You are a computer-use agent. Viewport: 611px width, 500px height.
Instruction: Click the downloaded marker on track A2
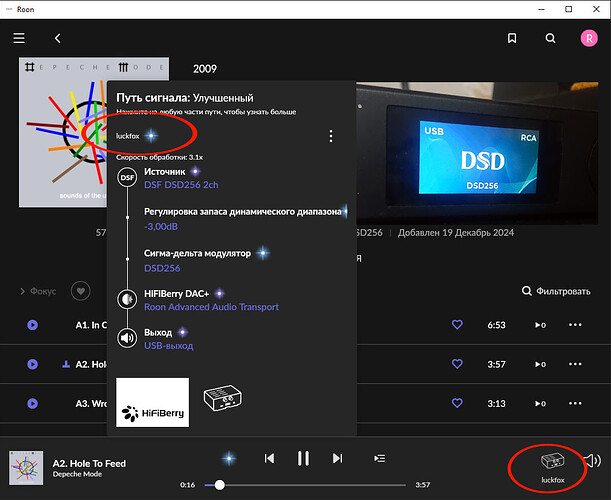click(66, 364)
